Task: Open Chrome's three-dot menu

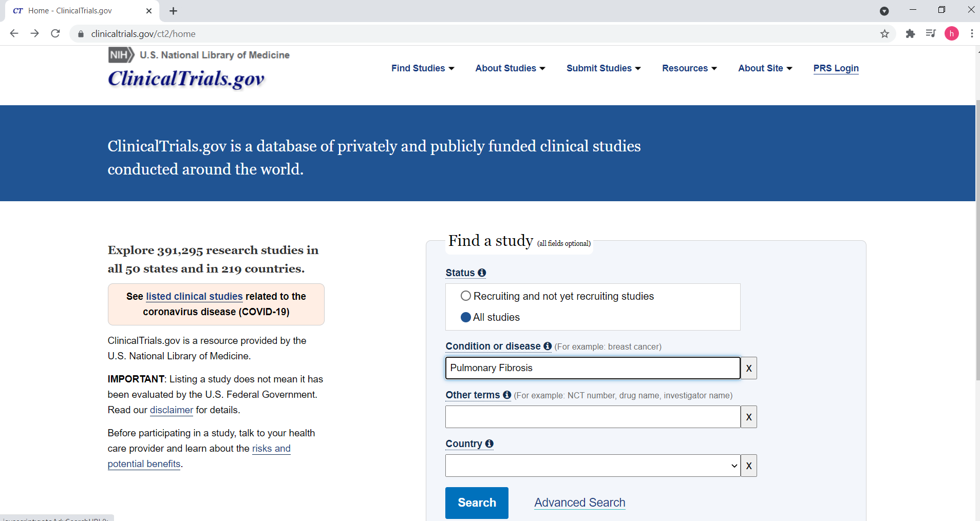Action: [x=972, y=34]
